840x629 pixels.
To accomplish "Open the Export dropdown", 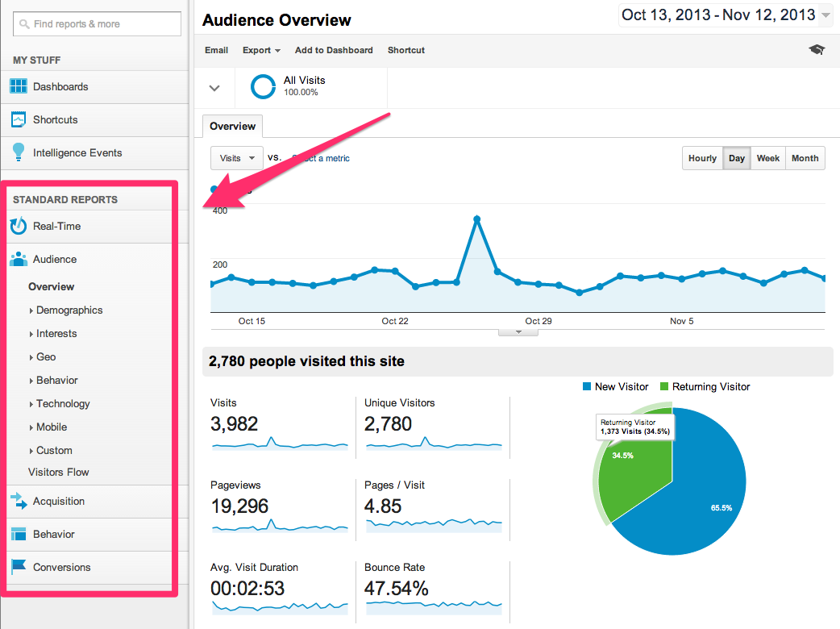I will [261, 50].
